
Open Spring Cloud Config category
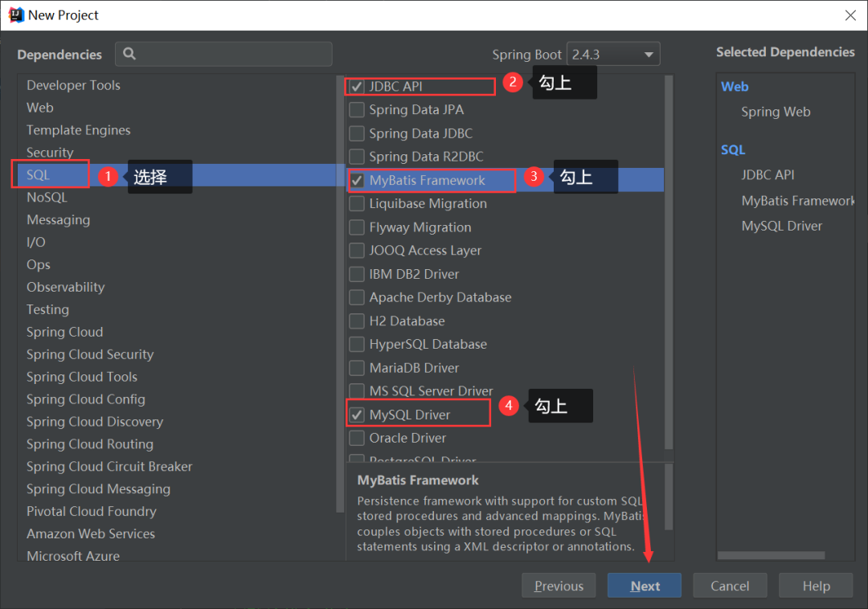click(86, 399)
